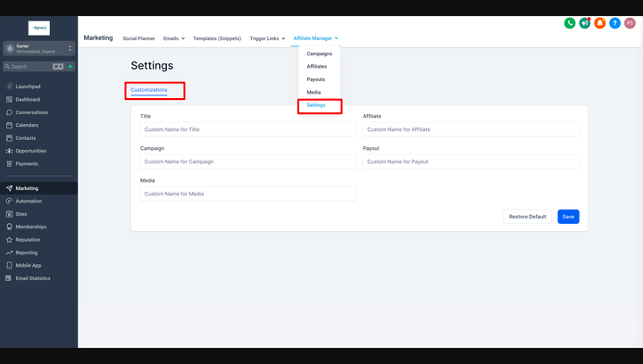Open Email Statistics in the sidebar
This screenshot has height=364, width=643.
click(x=33, y=278)
